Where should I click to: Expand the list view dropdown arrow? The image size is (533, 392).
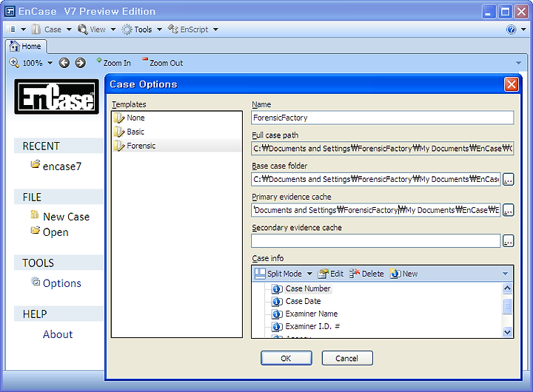[x=23, y=30]
